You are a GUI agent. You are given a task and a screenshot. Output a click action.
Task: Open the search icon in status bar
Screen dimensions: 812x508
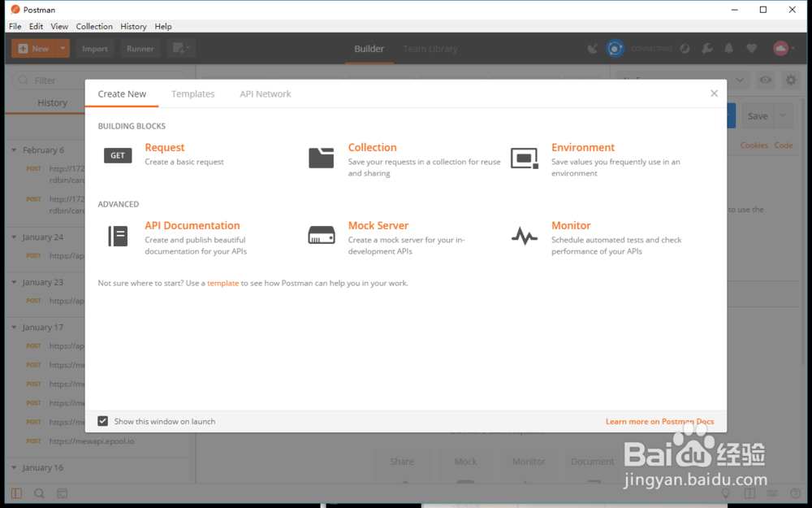(39, 493)
